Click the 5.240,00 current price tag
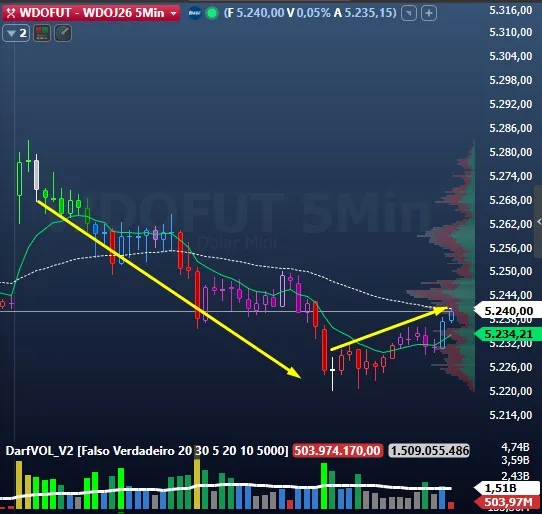This screenshot has height=514, width=542. (508, 311)
